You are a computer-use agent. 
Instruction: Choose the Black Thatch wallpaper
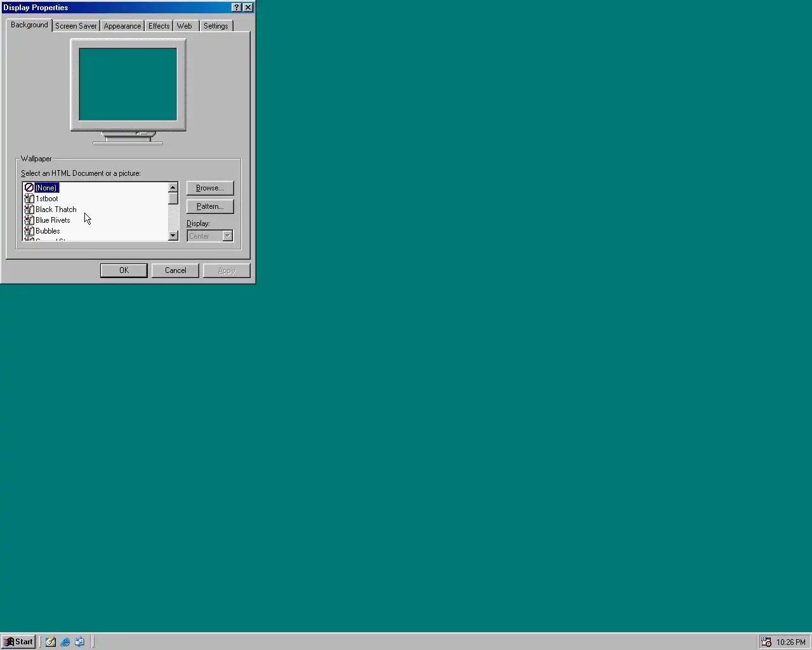pyautogui.click(x=56, y=209)
